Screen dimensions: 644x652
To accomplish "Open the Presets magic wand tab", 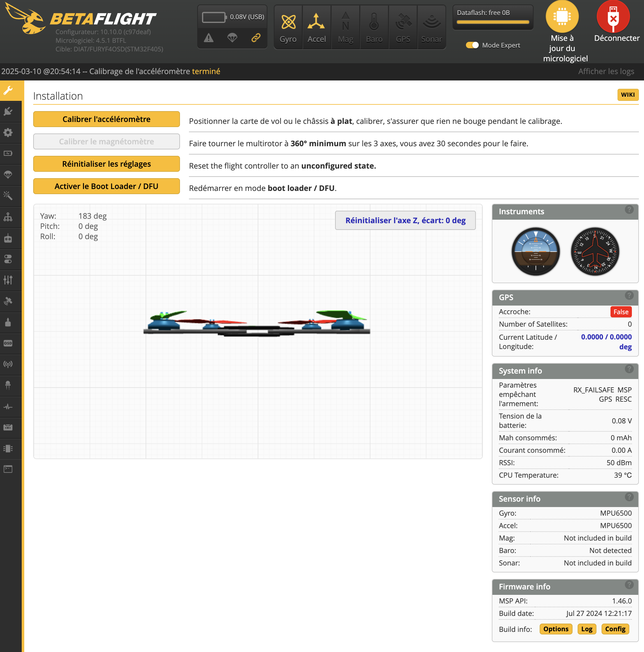I will 8,195.
